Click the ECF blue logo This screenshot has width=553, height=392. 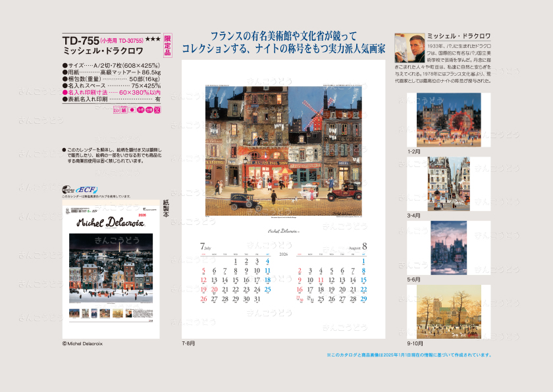[x=86, y=190]
